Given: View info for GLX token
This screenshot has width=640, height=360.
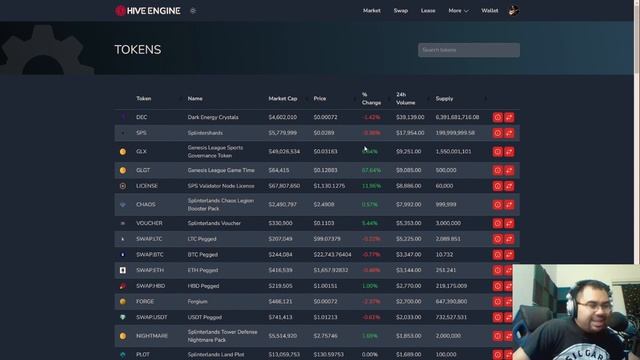Looking at the screenshot, I should [x=498, y=152].
